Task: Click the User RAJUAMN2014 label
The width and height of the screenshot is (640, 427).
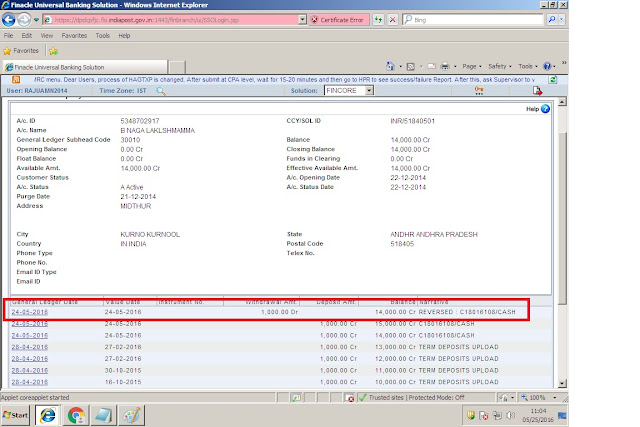Action: [37, 91]
